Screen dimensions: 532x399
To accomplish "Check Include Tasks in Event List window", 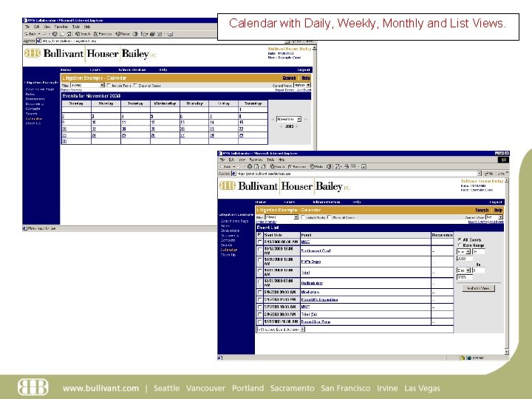I will pos(303,217).
